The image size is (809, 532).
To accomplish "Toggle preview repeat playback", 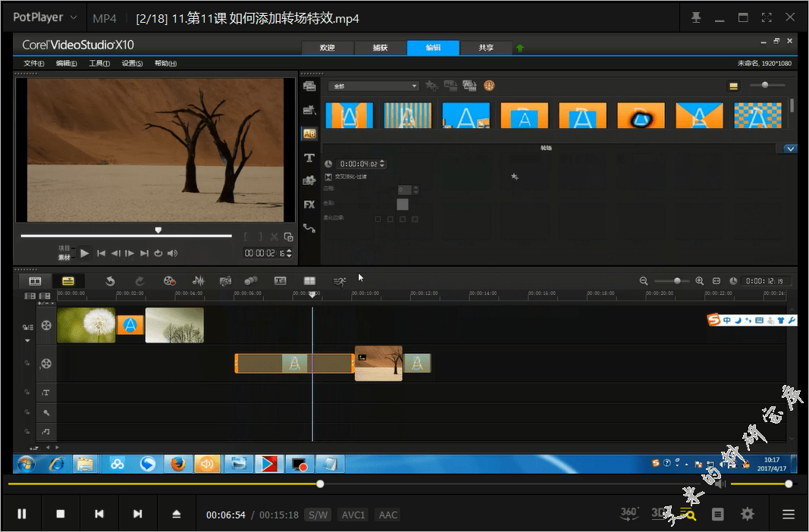I will [158, 253].
